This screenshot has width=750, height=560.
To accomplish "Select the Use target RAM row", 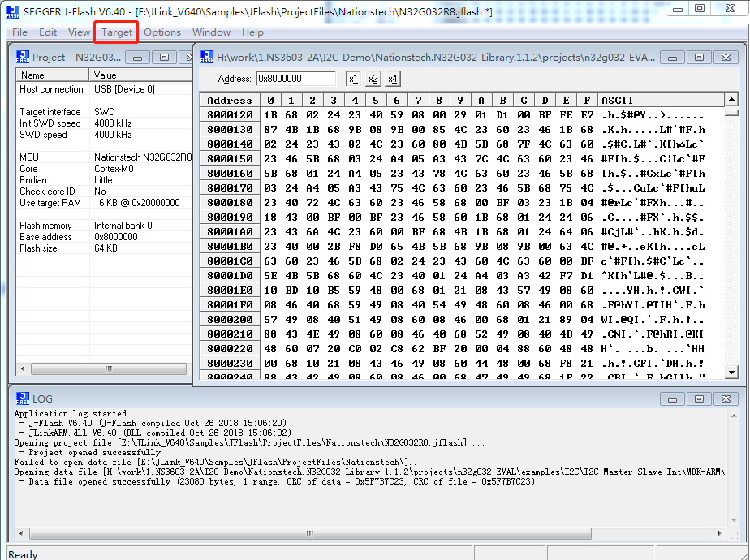I will tap(105, 203).
